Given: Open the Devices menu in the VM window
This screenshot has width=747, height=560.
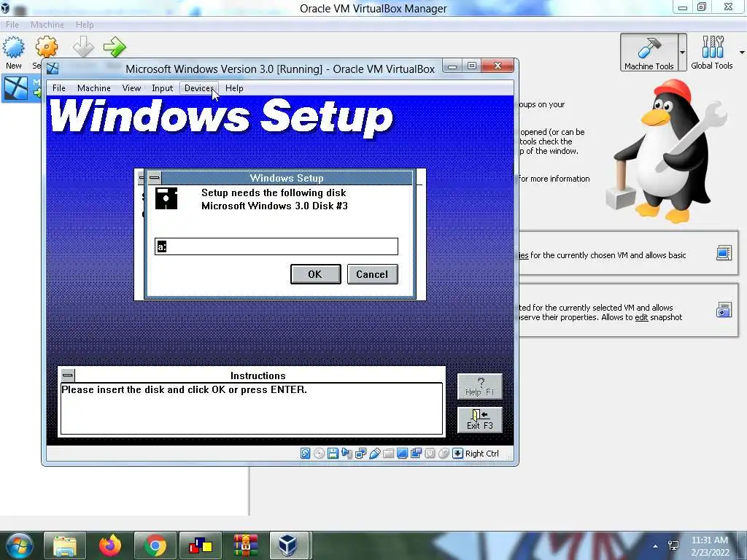Looking at the screenshot, I should [198, 88].
